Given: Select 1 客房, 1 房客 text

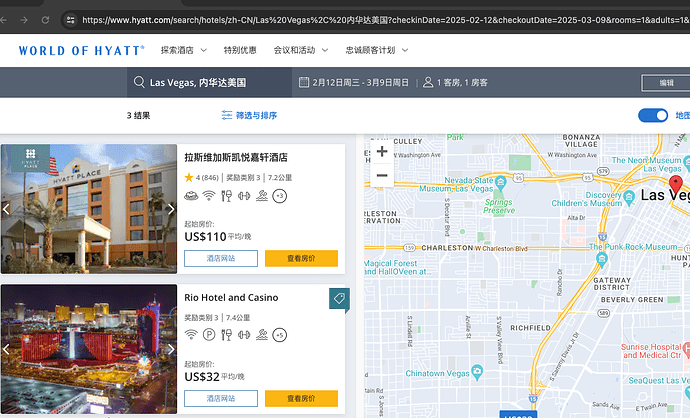Looking at the screenshot, I should click(x=462, y=82).
